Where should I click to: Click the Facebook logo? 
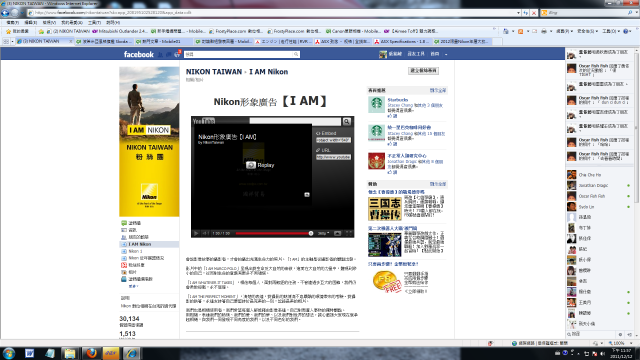(139, 54)
